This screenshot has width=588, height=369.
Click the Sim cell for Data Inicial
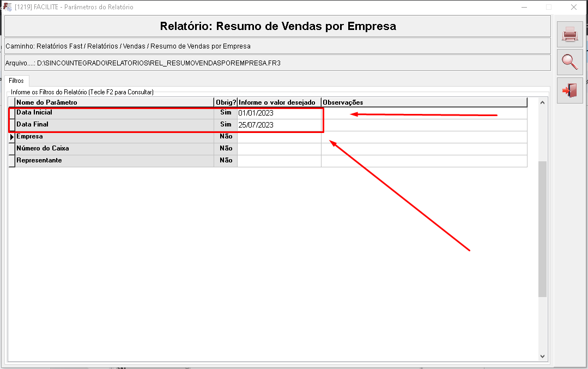pos(226,113)
